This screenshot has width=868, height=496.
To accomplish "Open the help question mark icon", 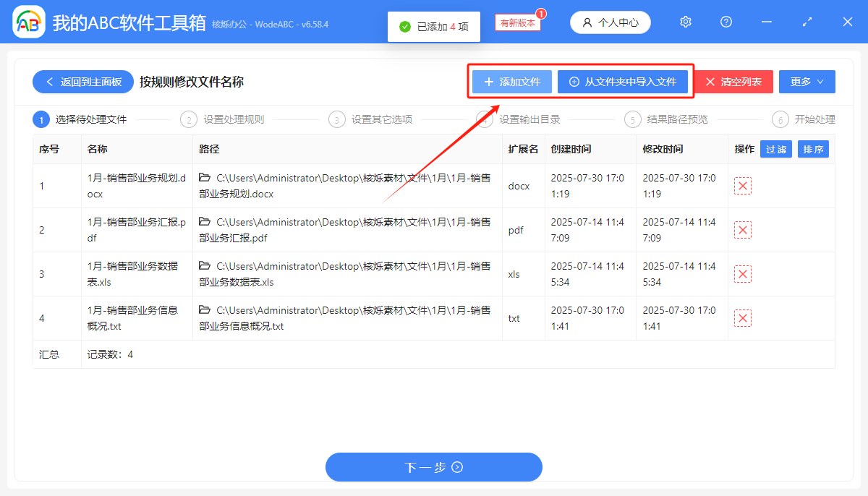I will tap(726, 22).
